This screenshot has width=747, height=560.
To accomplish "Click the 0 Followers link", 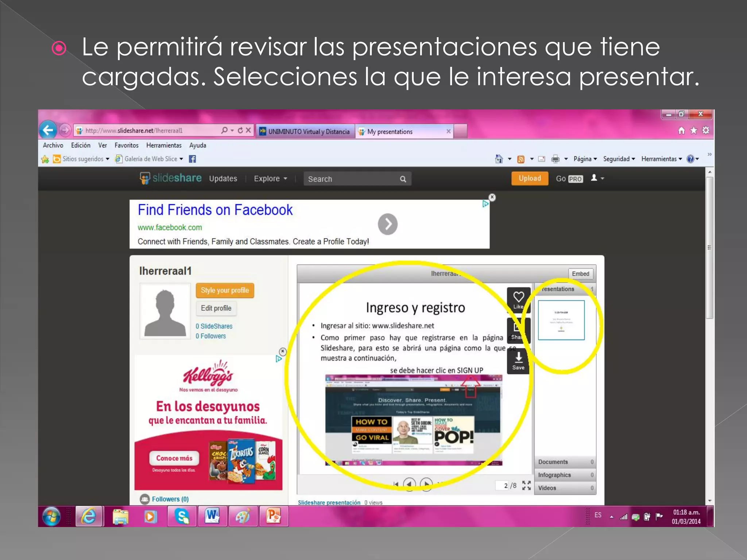I will coord(210,336).
